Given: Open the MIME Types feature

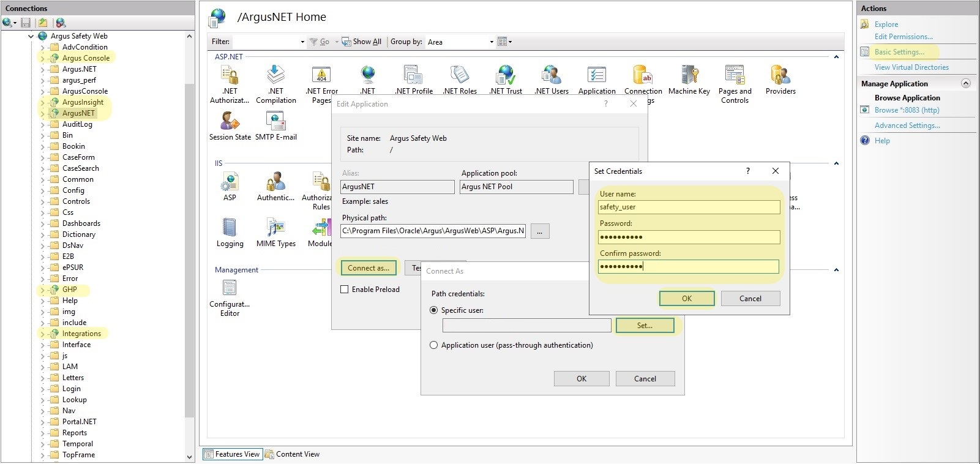Looking at the screenshot, I should [x=276, y=233].
